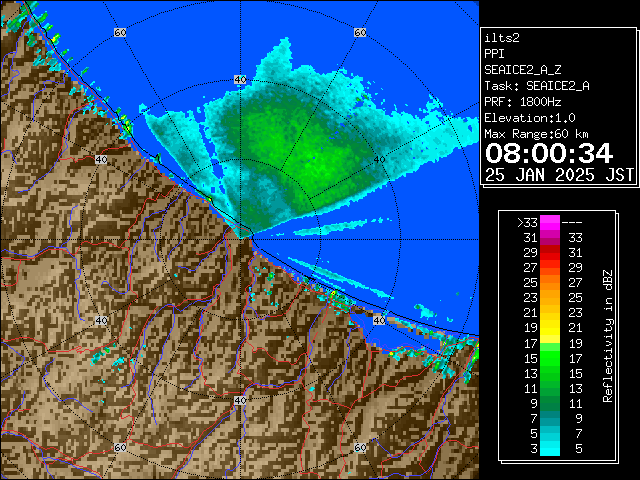Image resolution: width=640 pixels, height=480 pixels.
Task: Select the "25 JAN 2025 JST" date
Action: click(x=559, y=175)
